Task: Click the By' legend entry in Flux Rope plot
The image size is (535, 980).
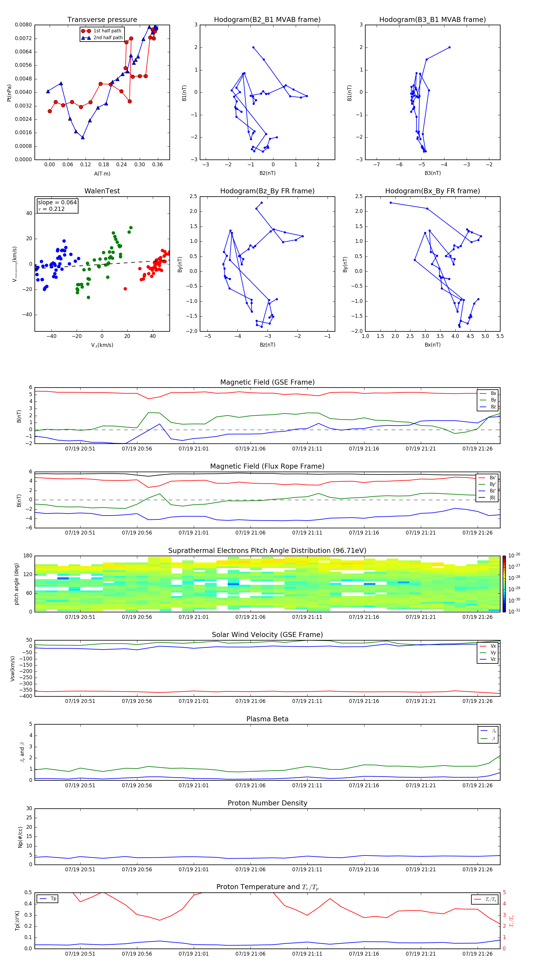Action: pyautogui.click(x=487, y=485)
